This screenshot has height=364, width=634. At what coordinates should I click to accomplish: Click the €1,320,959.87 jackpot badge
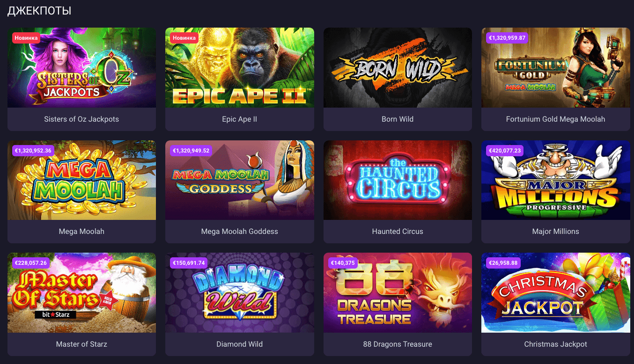click(x=508, y=38)
